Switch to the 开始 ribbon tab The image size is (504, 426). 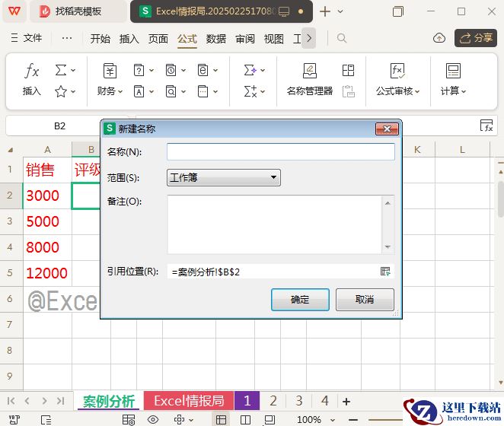(100, 39)
